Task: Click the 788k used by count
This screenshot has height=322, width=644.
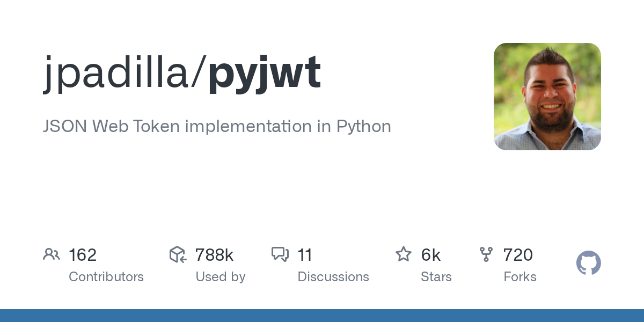Action: coord(214,255)
